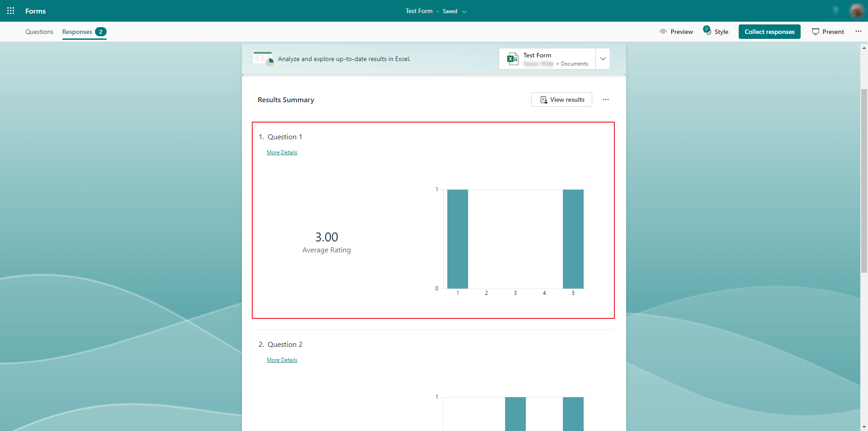
Task: Select the rating 5 bar in Question 1 chart
Action: 573,239
